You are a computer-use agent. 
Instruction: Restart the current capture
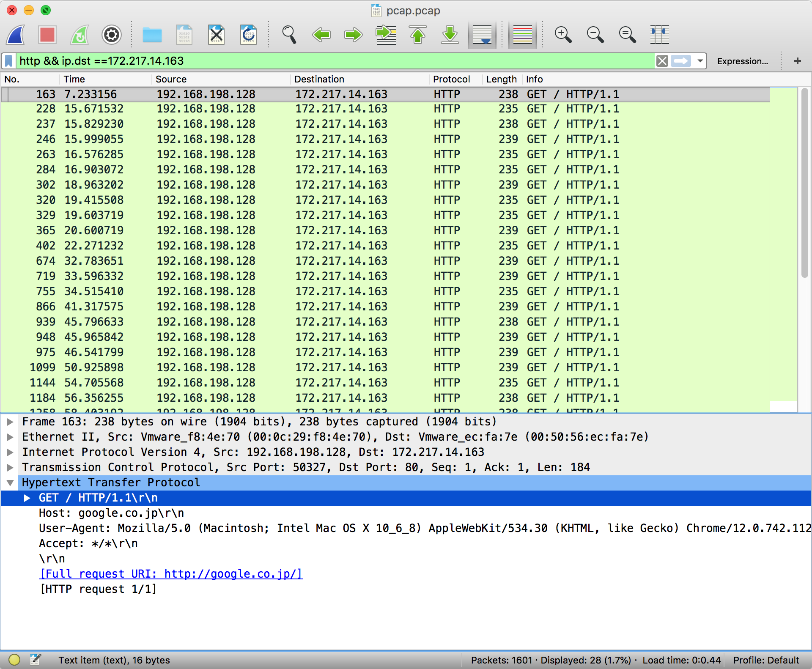79,35
